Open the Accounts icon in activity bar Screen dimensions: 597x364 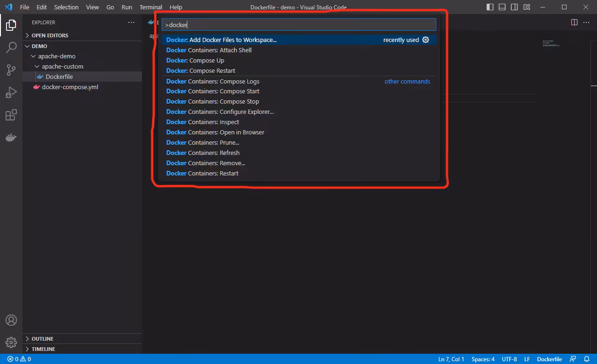coord(11,320)
